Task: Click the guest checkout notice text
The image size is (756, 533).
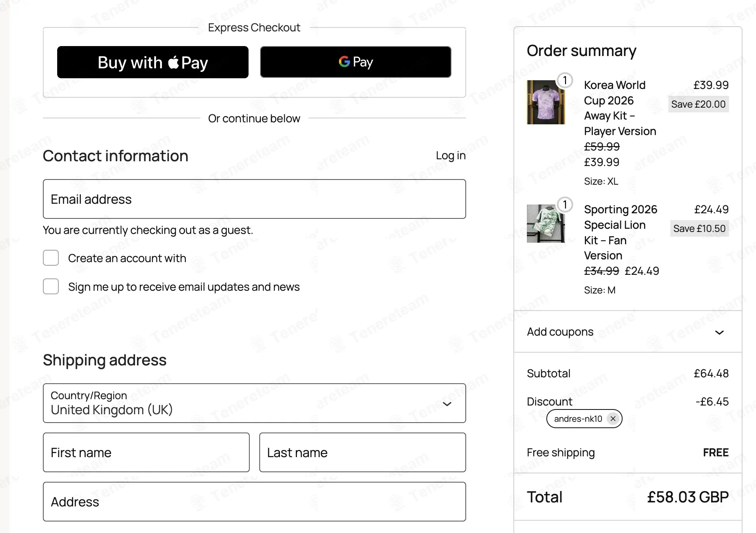Action: (148, 230)
